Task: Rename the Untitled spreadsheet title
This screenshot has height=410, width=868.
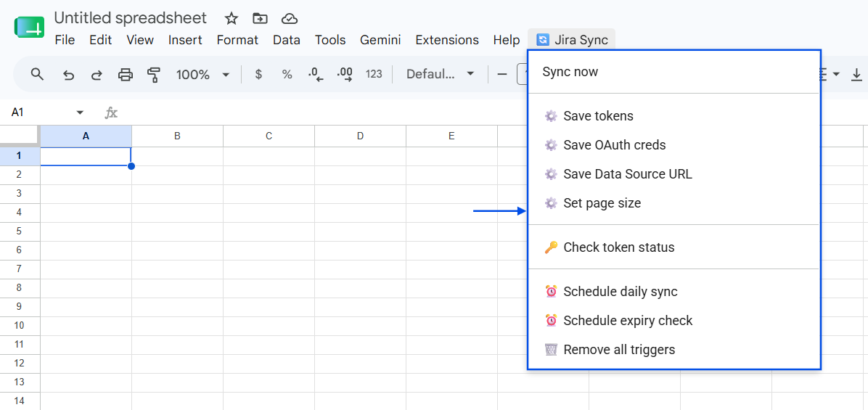Action: pyautogui.click(x=131, y=17)
